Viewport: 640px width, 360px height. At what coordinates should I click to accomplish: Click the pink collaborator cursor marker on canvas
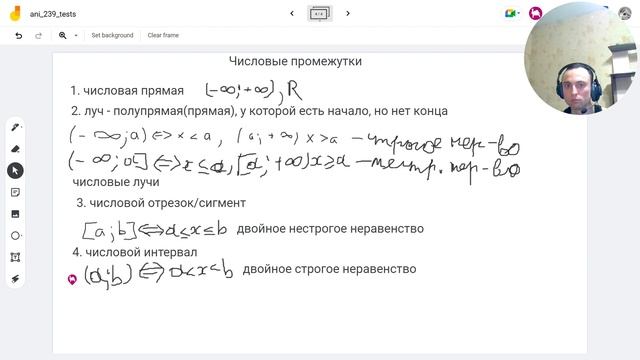[72, 280]
